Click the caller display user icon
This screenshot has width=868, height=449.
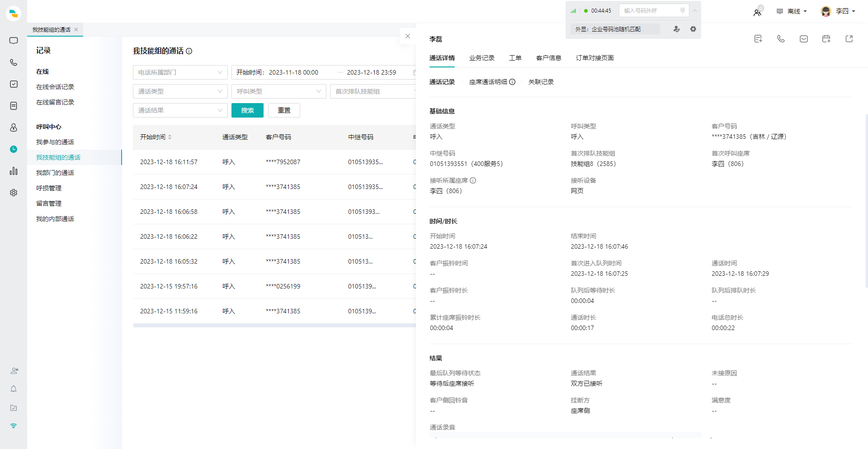[x=676, y=29]
